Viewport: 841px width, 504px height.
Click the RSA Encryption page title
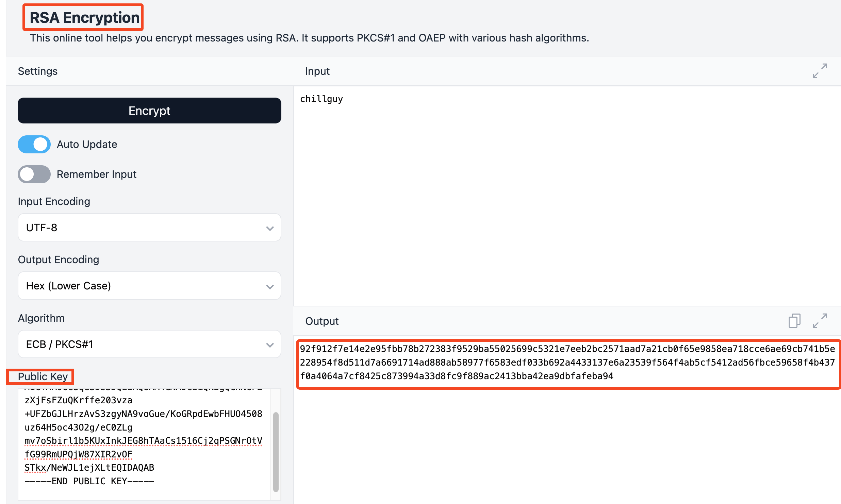click(x=84, y=18)
